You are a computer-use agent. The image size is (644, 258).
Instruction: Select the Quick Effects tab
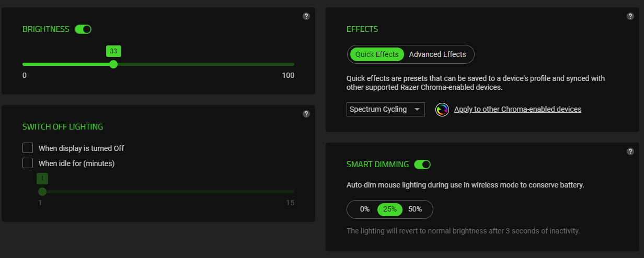pos(377,54)
